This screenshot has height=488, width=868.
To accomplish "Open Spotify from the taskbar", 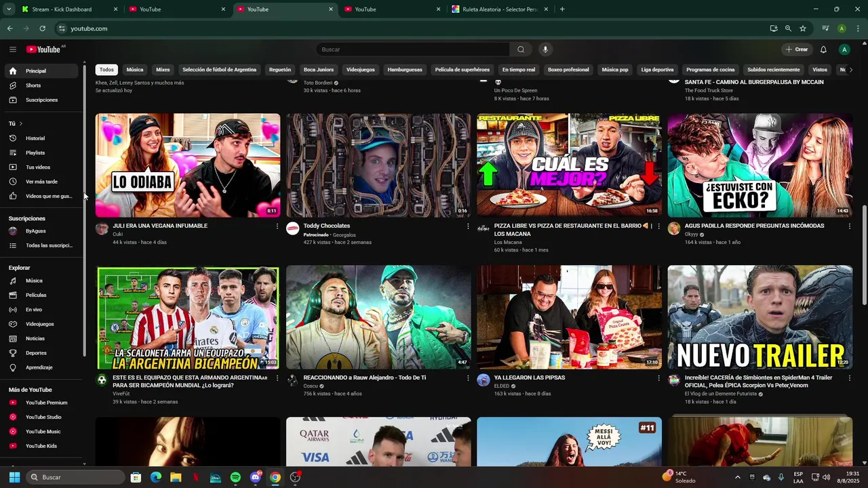I will coord(235,477).
